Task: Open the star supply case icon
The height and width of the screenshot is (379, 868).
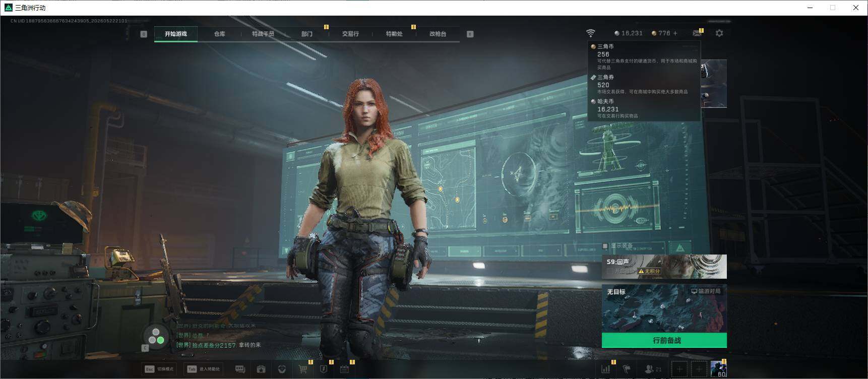Action: click(x=261, y=369)
